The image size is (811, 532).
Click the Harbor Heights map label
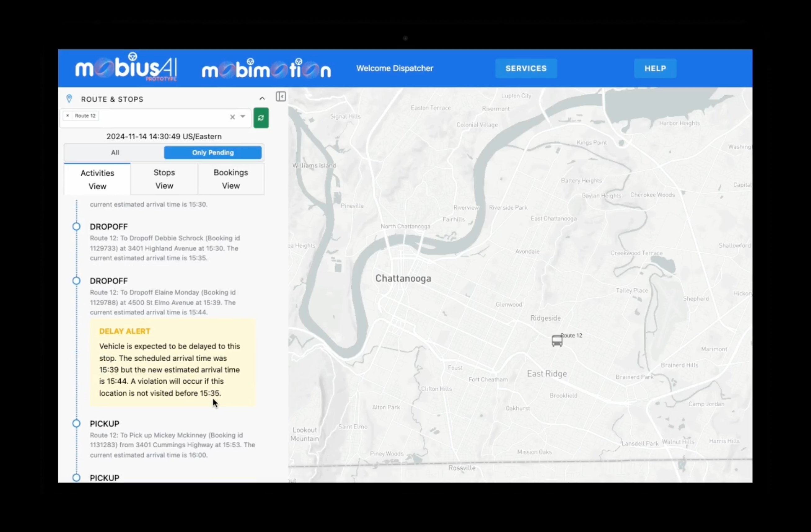click(x=679, y=123)
